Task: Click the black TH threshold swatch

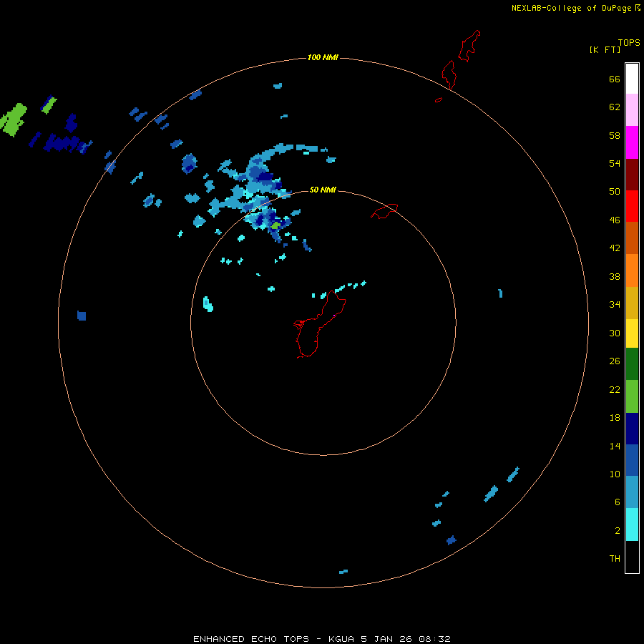Action: (x=632, y=557)
